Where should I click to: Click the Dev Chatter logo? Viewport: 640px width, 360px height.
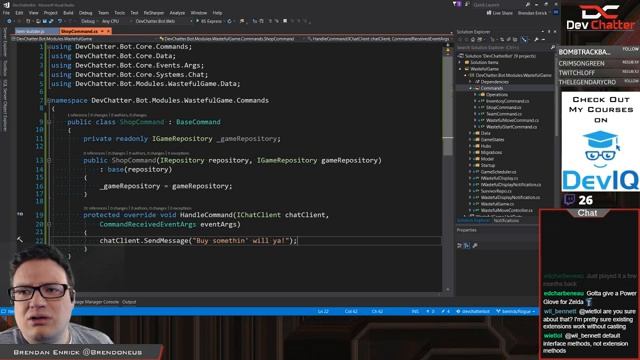tap(600, 18)
